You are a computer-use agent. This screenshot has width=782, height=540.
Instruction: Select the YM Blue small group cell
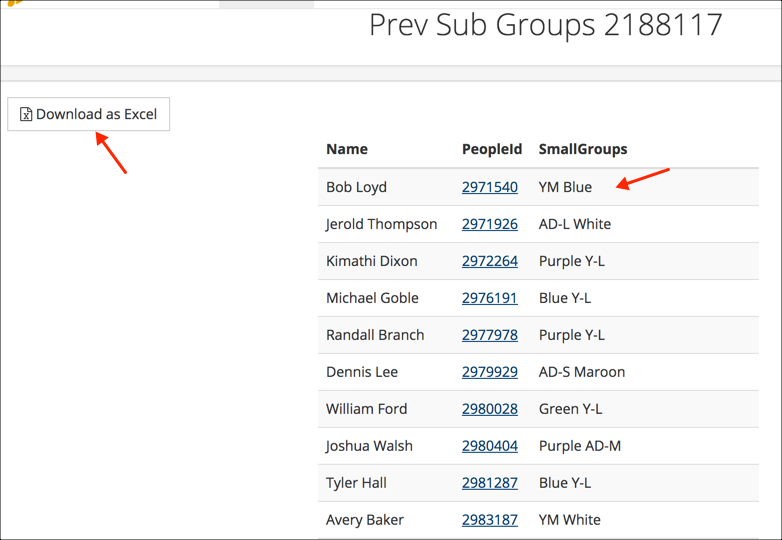565,187
